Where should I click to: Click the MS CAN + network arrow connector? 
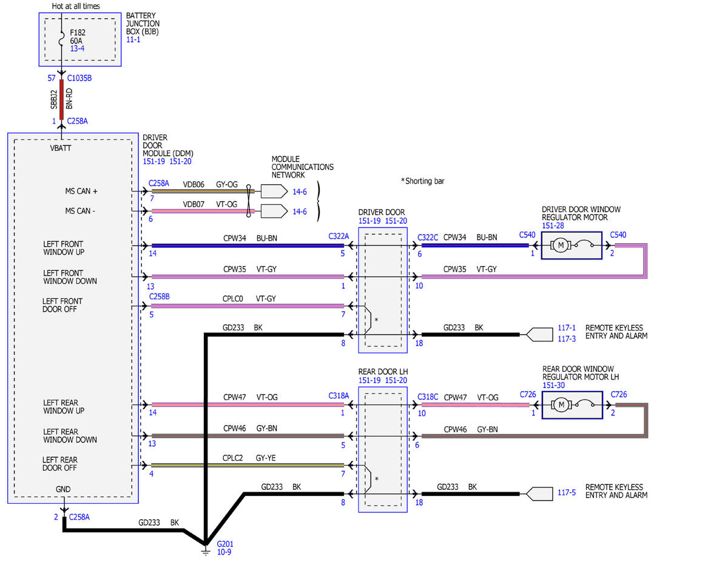coord(274,191)
